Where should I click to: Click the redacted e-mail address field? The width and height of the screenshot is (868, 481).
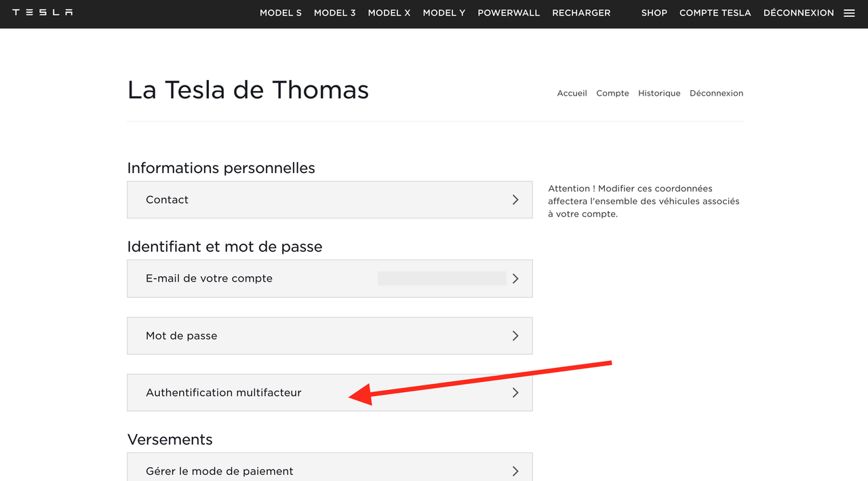click(x=442, y=278)
